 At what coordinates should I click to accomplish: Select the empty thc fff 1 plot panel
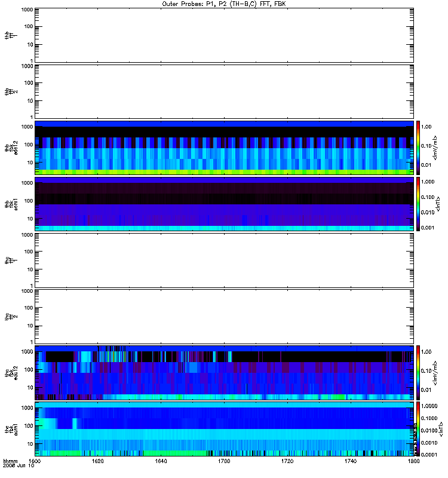coord(224,261)
